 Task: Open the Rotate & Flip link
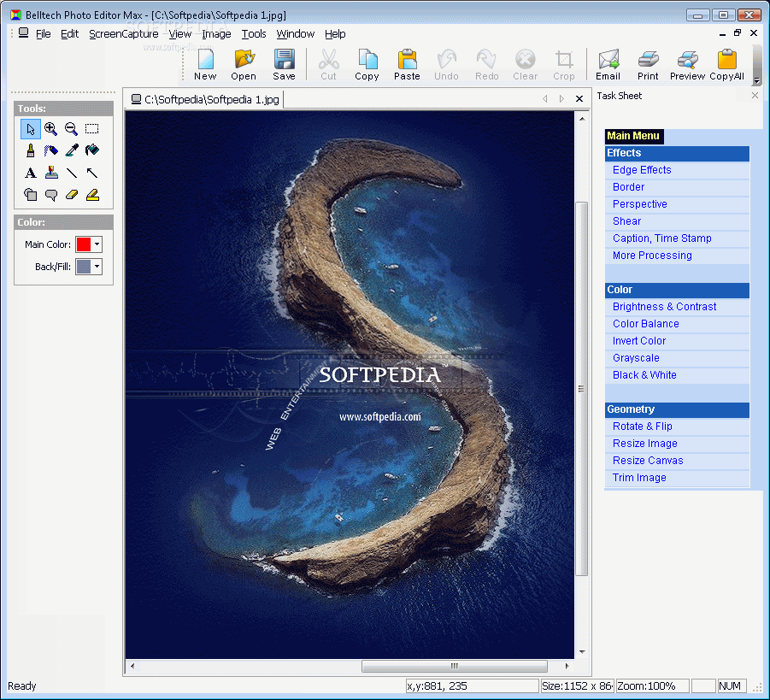coord(643,426)
